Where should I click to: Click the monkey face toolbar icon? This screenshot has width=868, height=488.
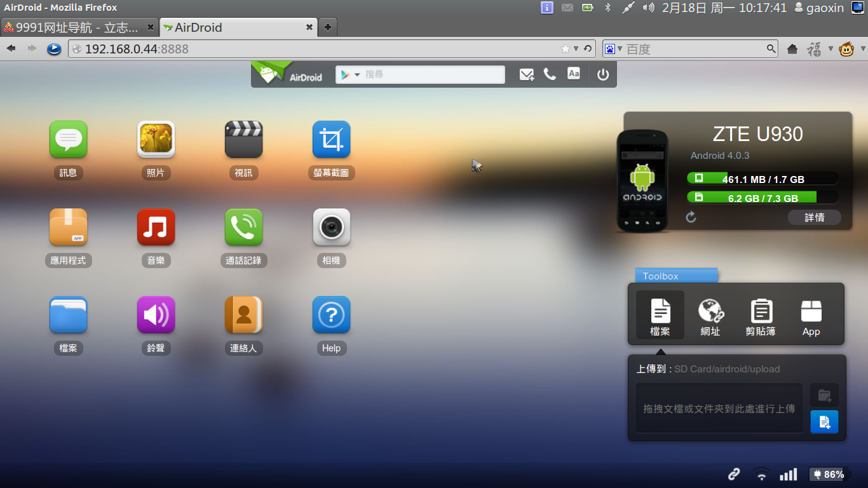[x=846, y=49]
